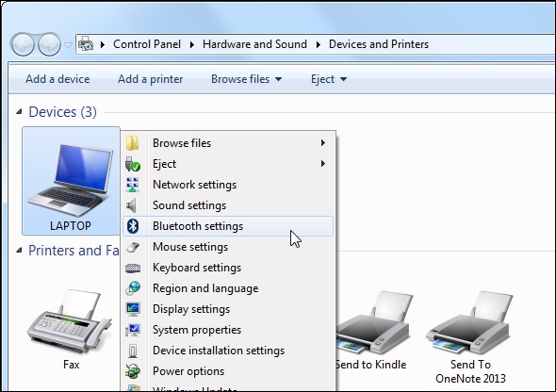Click the Devices (3) group heading
556x392 pixels.
[x=62, y=112]
